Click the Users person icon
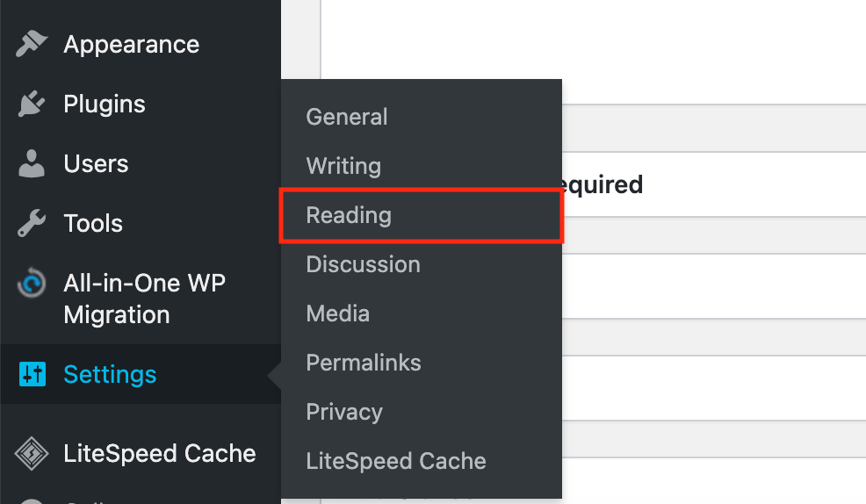 [x=32, y=164]
